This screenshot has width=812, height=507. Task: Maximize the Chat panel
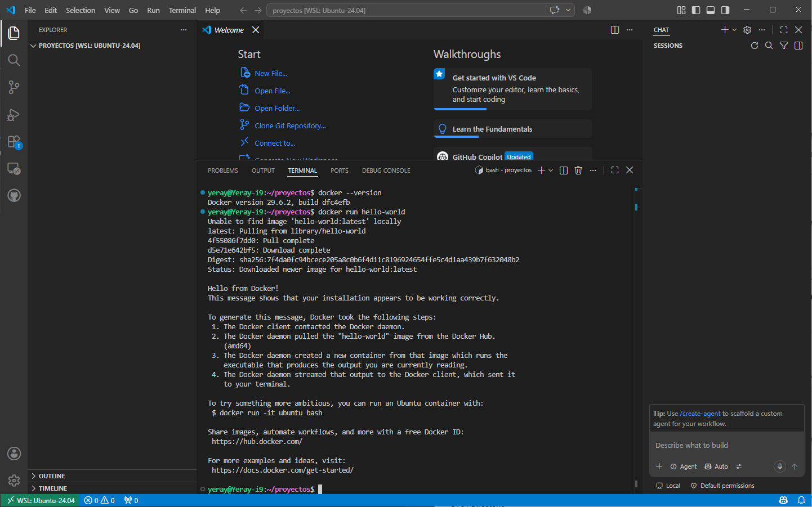click(784, 30)
